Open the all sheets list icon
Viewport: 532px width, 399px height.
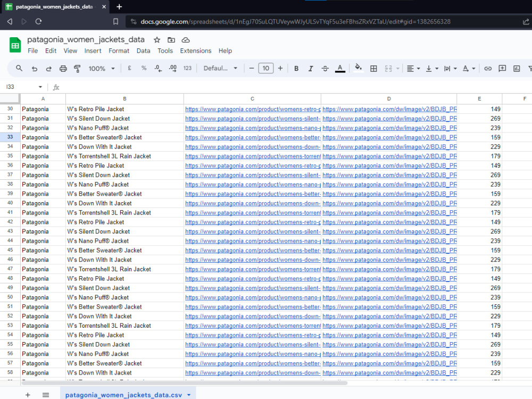pyautogui.click(x=46, y=395)
